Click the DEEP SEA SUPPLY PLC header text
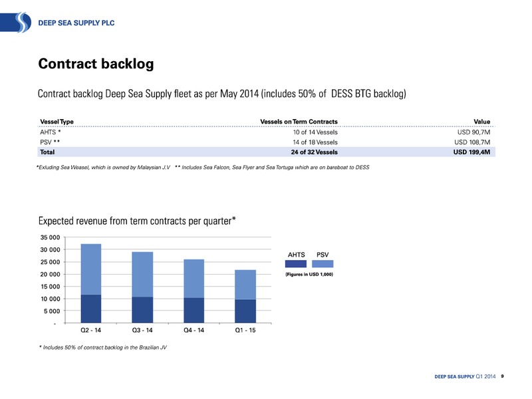The height and width of the screenshot is (399, 532). 76,23
